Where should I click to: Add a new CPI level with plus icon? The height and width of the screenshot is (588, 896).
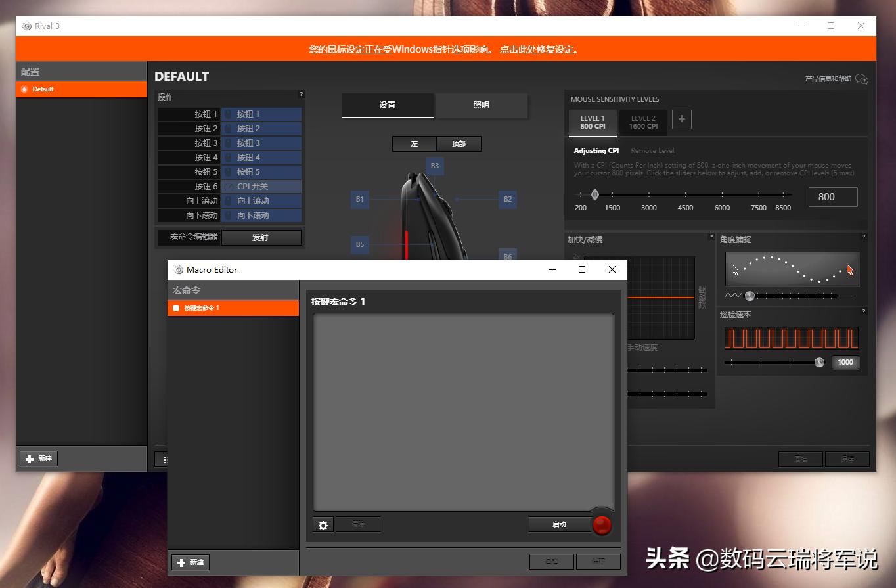tap(681, 120)
